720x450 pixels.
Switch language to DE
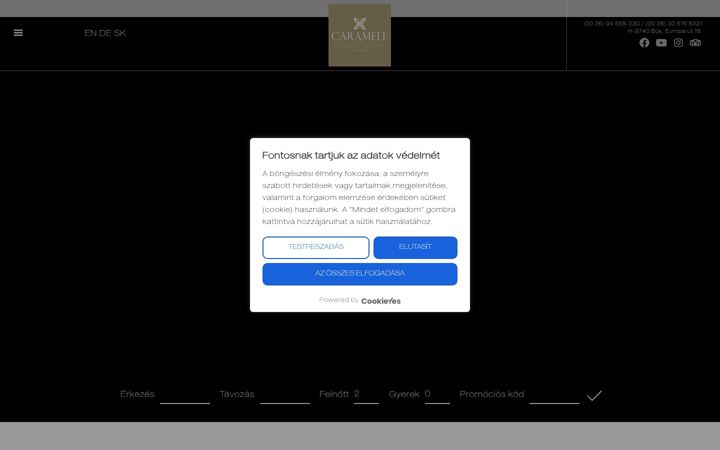click(x=105, y=33)
